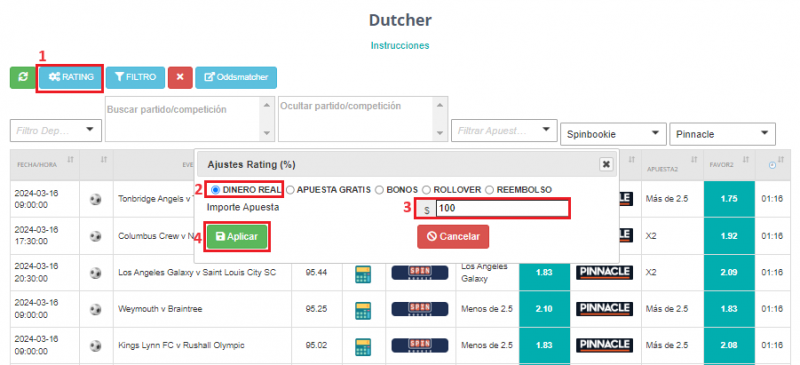
Task: Open the Pinnacle bookmaker dropdown
Action: click(x=722, y=134)
